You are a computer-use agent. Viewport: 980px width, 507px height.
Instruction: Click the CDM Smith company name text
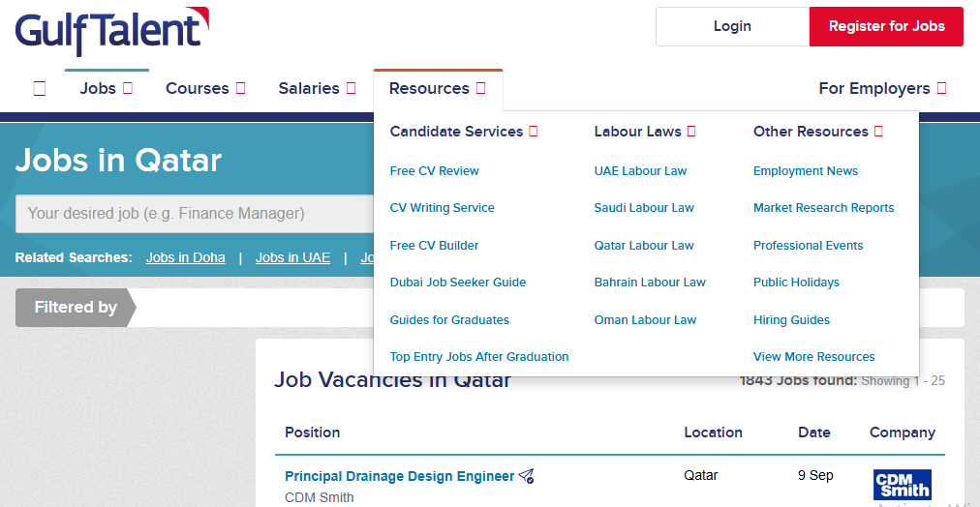click(320, 497)
